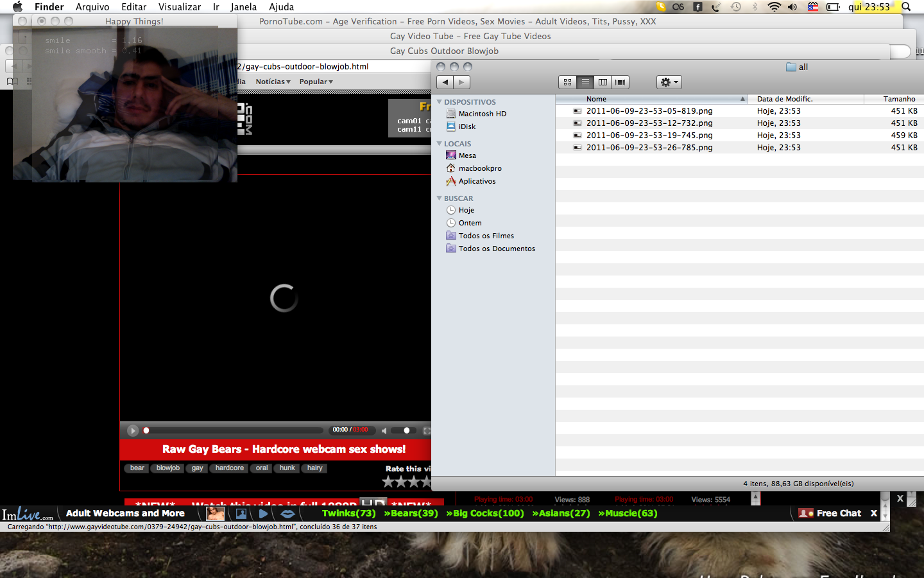Go back in the Finder window
Image resolution: width=924 pixels, height=578 pixels.
pos(445,82)
